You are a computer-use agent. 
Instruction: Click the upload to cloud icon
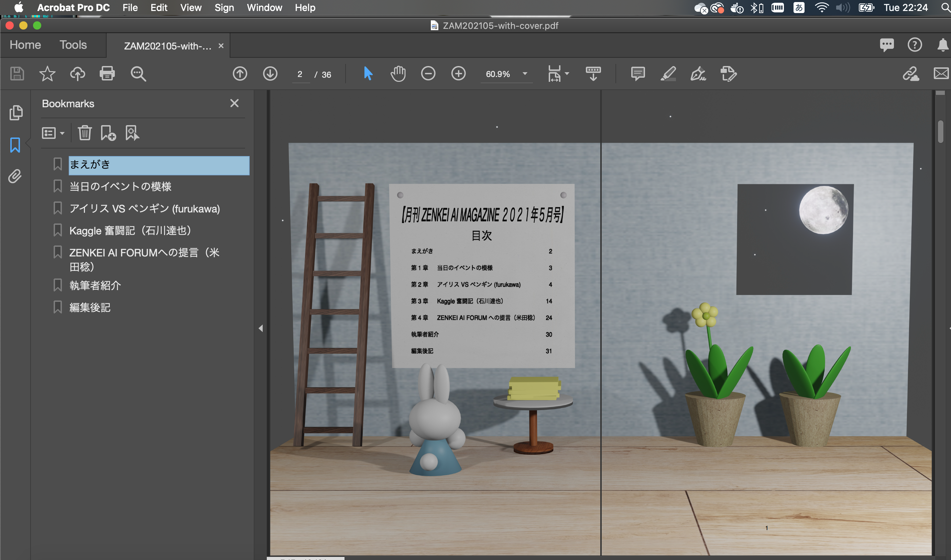(x=77, y=74)
